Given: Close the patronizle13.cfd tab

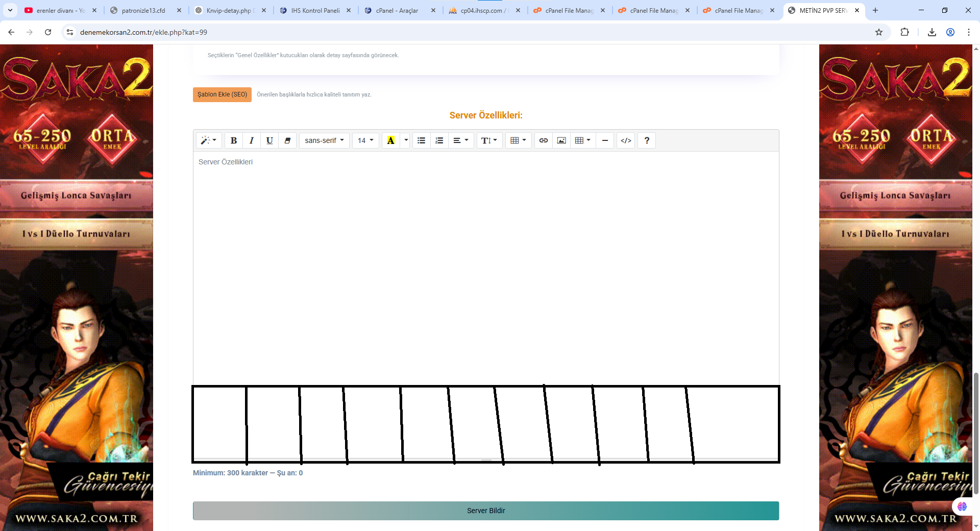Looking at the screenshot, I should [x=179, y=10].
